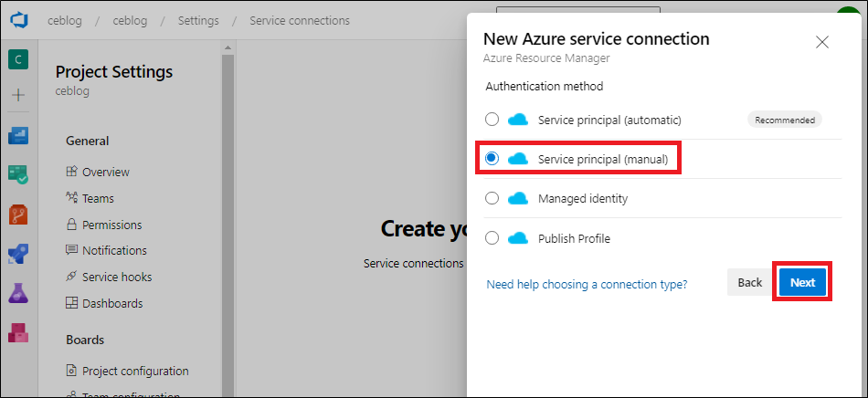Click the Permissions lock icon
The width and height of the screenshot is (868, 398).
[x=71, y=225]
